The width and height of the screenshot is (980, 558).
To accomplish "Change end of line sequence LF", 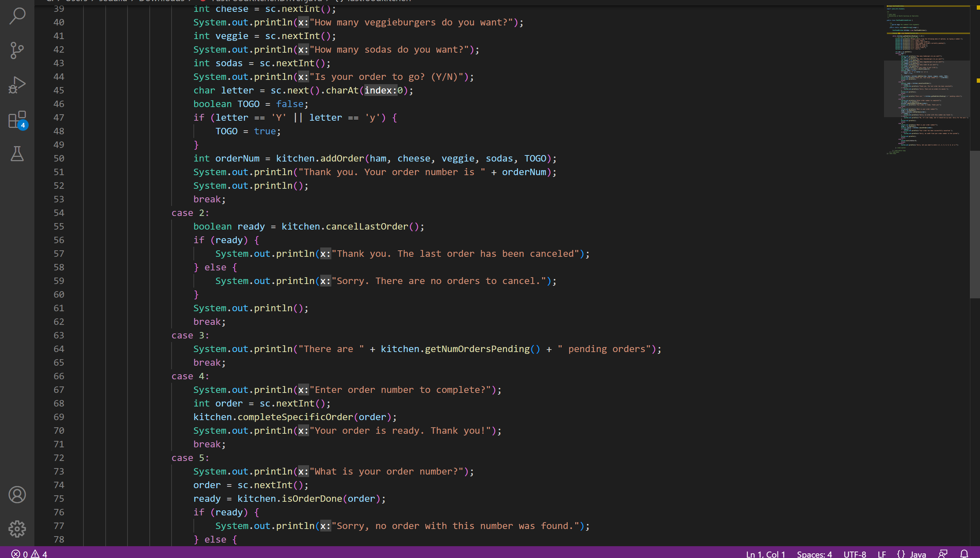I will (881, 554).
